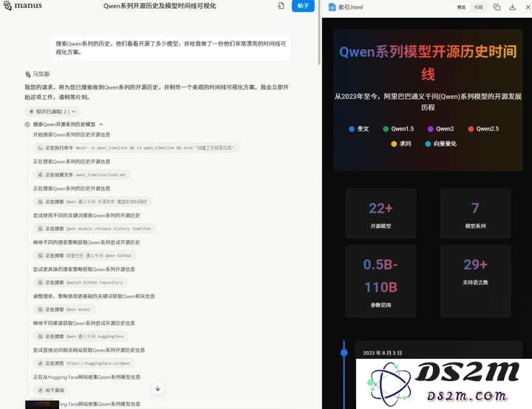Click the 29+ 支持语言数 stat card
This screenshot has height=409, width=532.
click(475, 281)
